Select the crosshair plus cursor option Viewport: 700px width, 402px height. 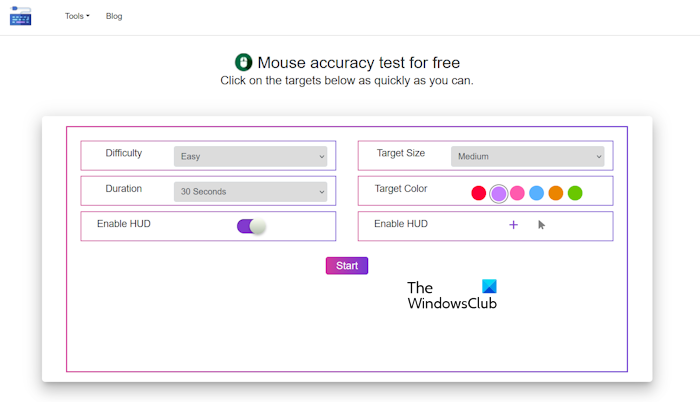(x=513, y=225)
